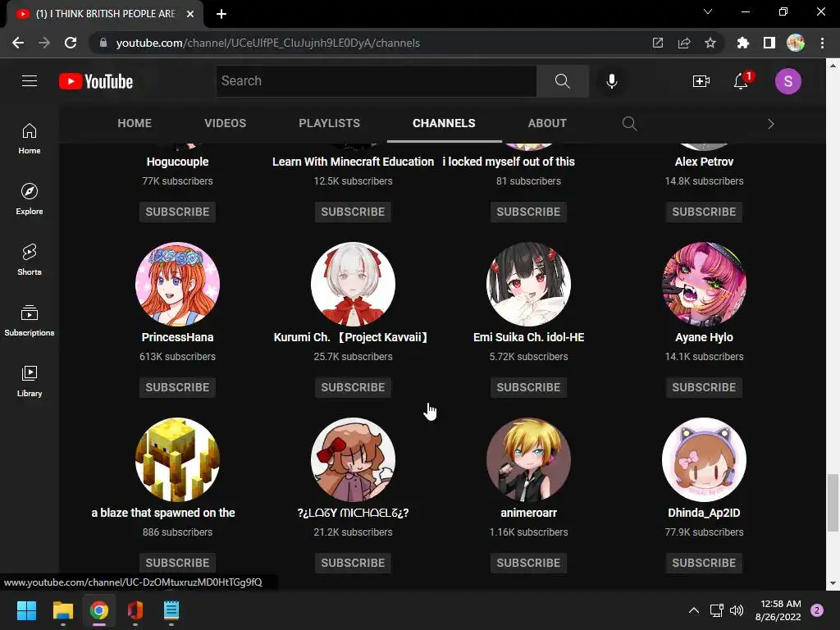Subscribe to PrincessHana
The height and width of the screenshot is (630, 840).
click(177, 387)
